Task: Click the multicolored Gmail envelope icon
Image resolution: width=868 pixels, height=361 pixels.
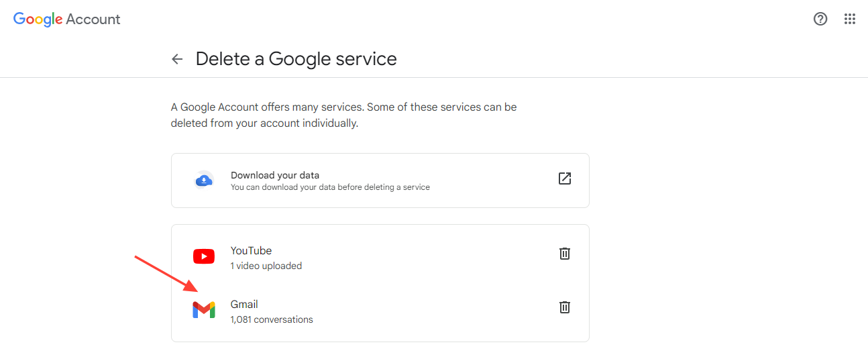Action: (x=204, y=310)
